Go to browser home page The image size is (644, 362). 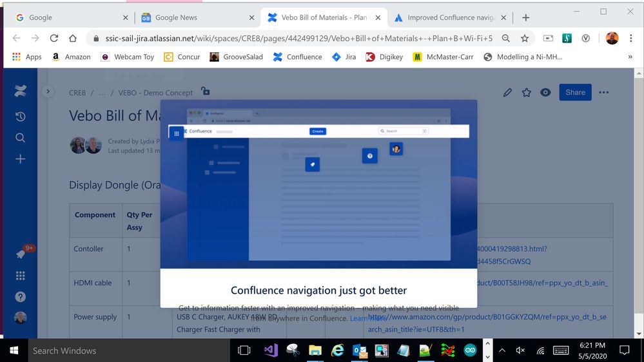73,38
